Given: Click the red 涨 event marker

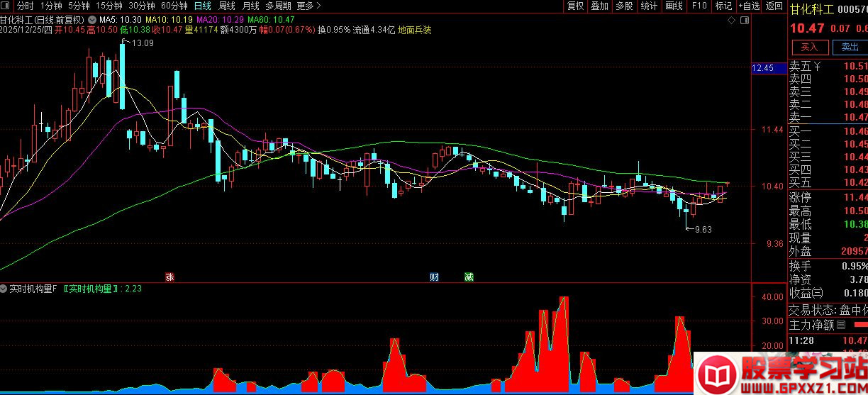Looking at the screenshot, I should 169,277.
